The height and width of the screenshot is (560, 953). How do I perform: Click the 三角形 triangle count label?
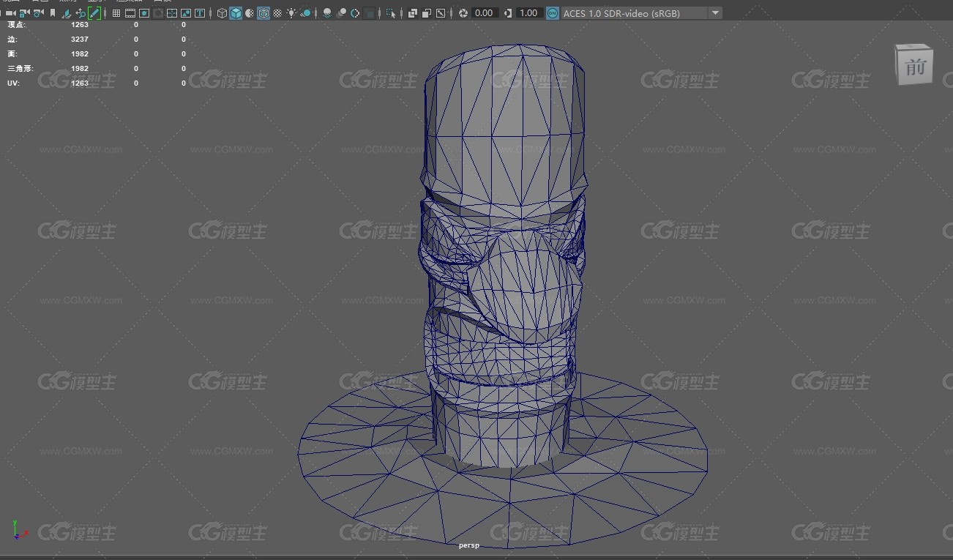(x=20, y=69)
